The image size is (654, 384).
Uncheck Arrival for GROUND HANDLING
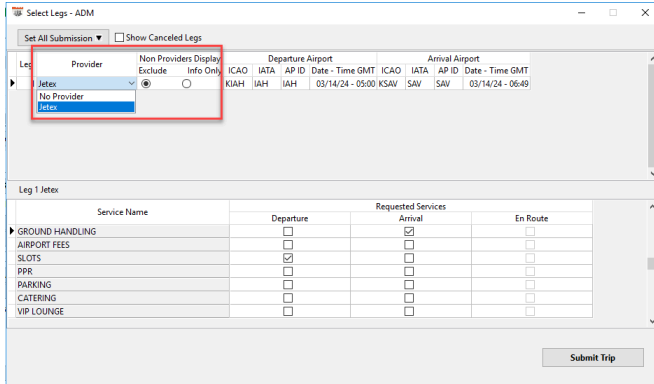(x=409, y=231)
